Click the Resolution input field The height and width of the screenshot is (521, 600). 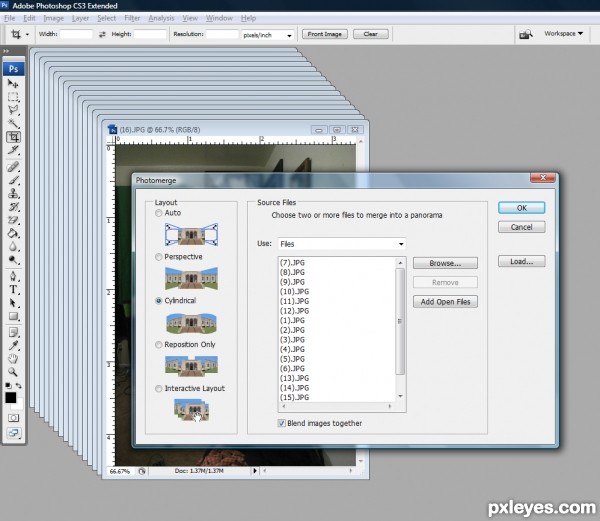tap(222, 34)
